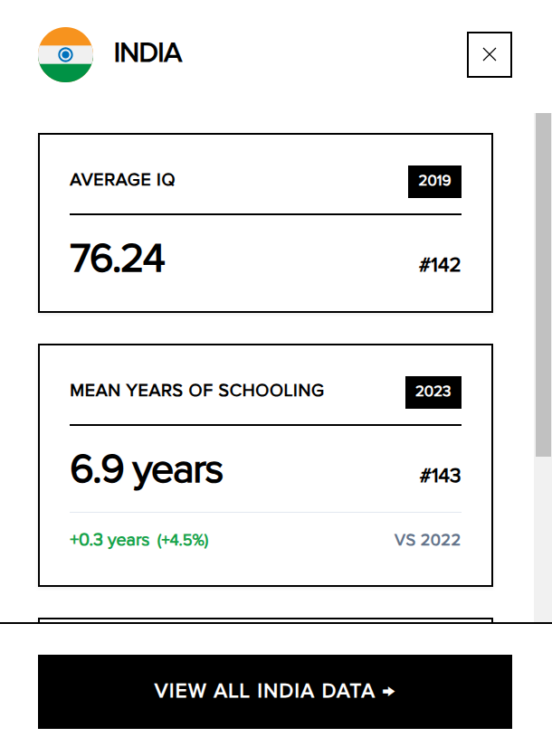Select the 2023 year badge
Viewport: 552px width, 756px height.
pos(433,392)
